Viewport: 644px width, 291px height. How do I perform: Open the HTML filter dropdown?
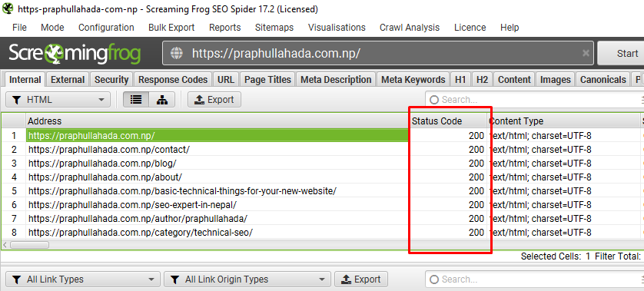click(58, 100)
